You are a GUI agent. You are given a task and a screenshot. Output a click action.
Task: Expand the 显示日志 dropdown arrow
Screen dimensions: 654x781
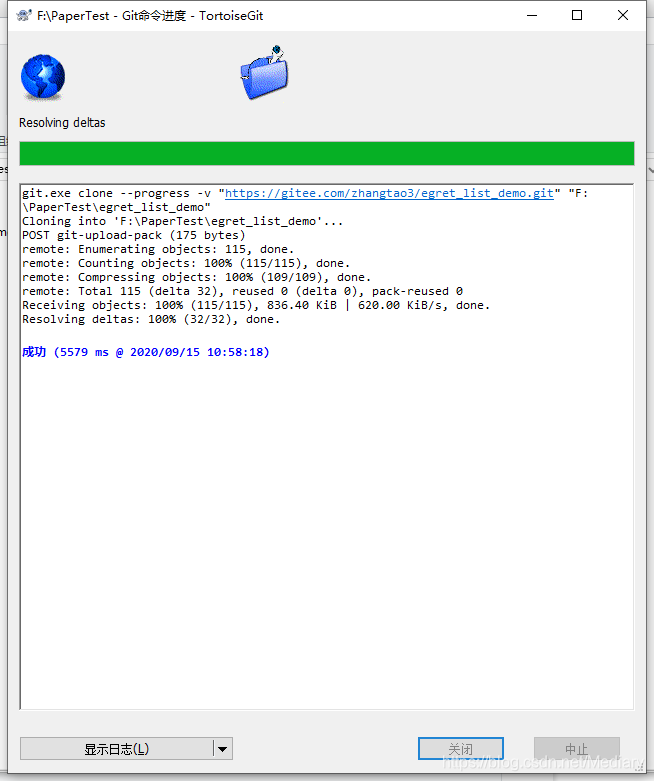click(x=223, y=749)
